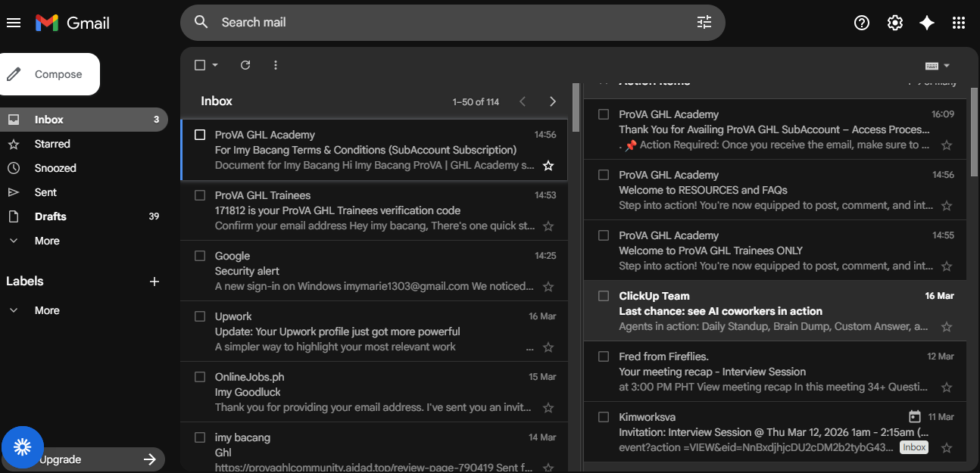Select the ClickUp Team email checkbox
980x473 pixels.
pyautogui.click(x=604, y=296)
